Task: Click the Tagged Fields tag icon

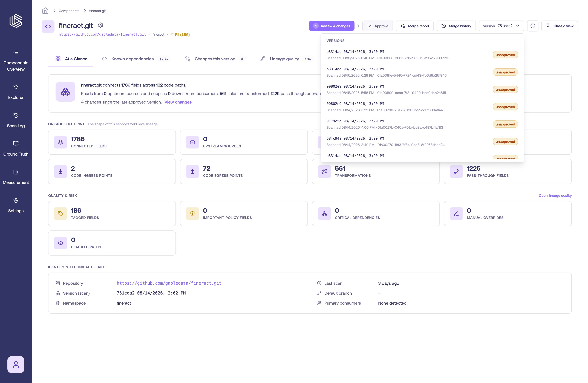Action: pos(60,214)
